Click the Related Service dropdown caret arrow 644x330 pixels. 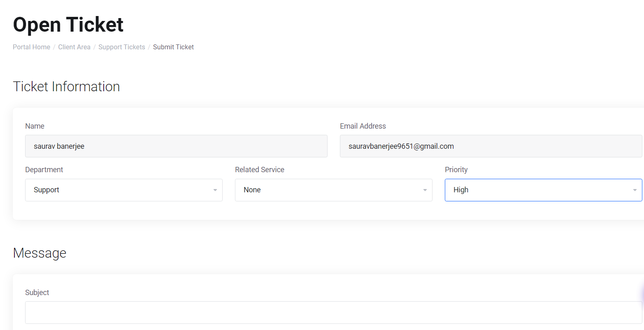coord(425,190)
